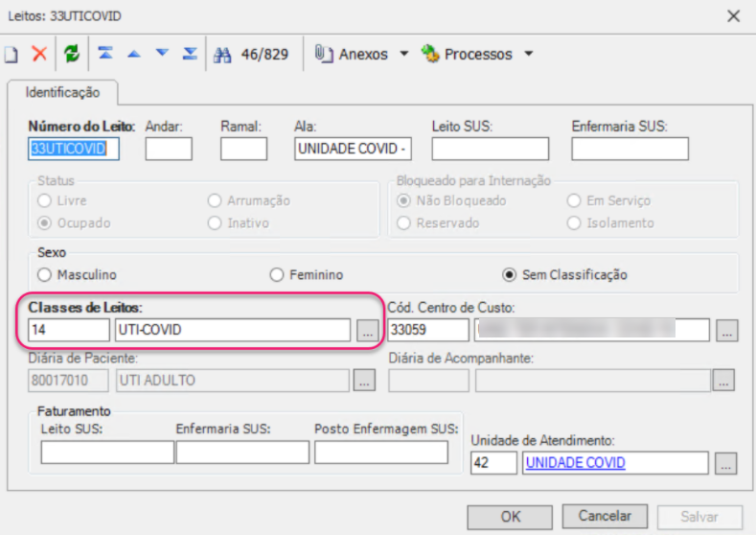Click the Ala field showing UNIDADE COVID

coord(353,149)
